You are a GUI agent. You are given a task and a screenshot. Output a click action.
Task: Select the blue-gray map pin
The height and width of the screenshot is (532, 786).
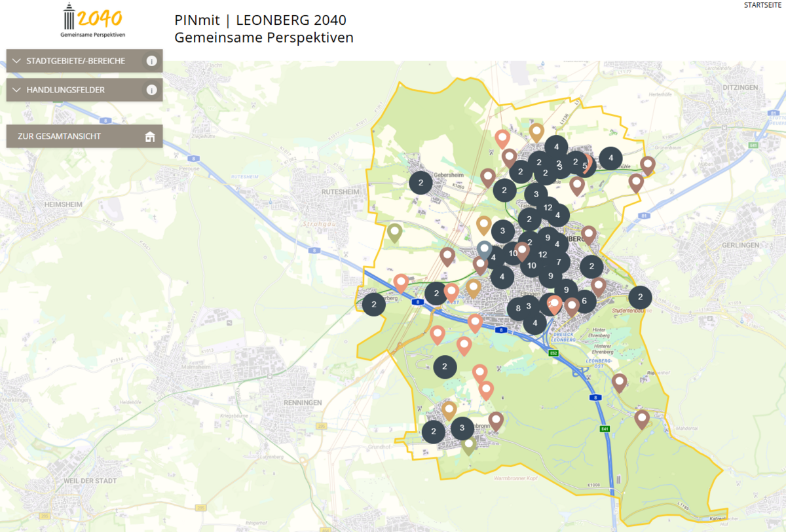point(484,249)
